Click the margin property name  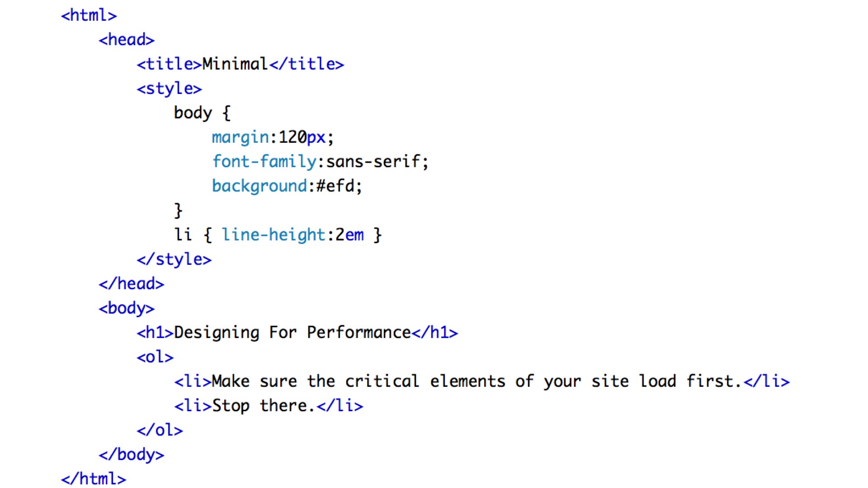click(241, 137)
